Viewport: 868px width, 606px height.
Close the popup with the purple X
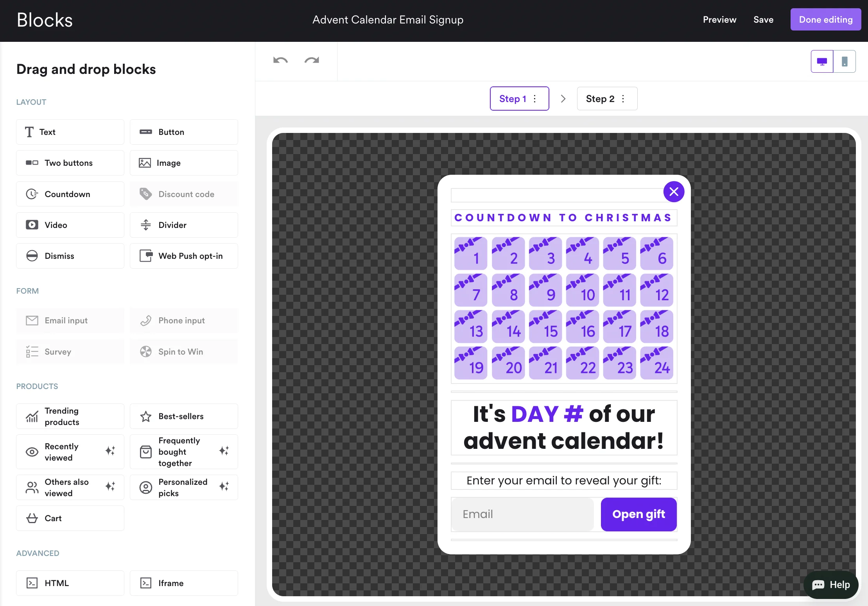pyautogui.click(x=674, y=192)
